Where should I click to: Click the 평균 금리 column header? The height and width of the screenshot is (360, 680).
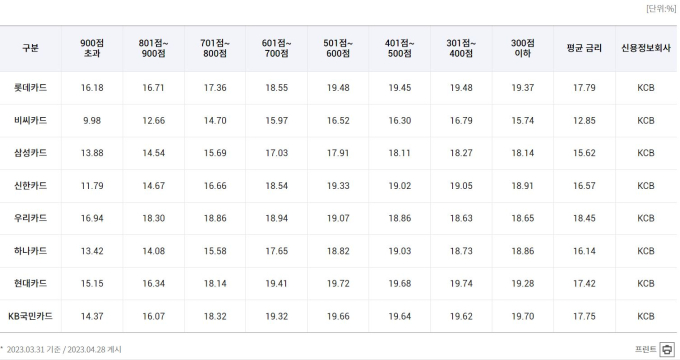click(x=584, y=48)
